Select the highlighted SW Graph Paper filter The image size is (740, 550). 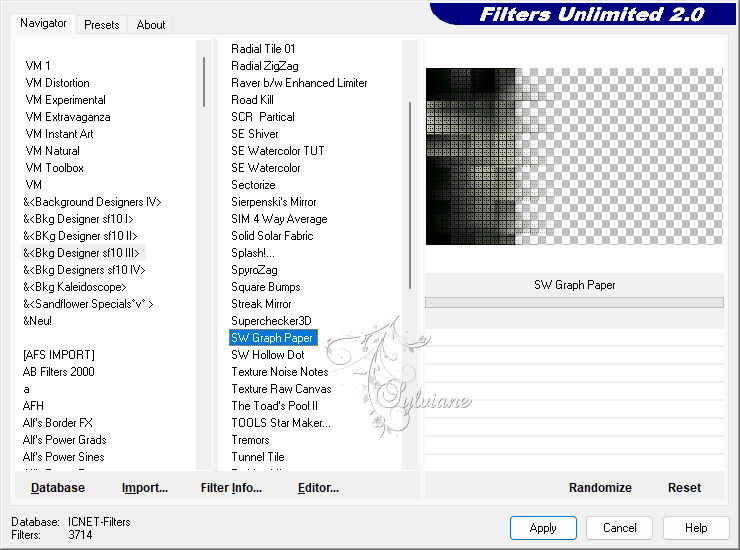click(x=273, y=338)
